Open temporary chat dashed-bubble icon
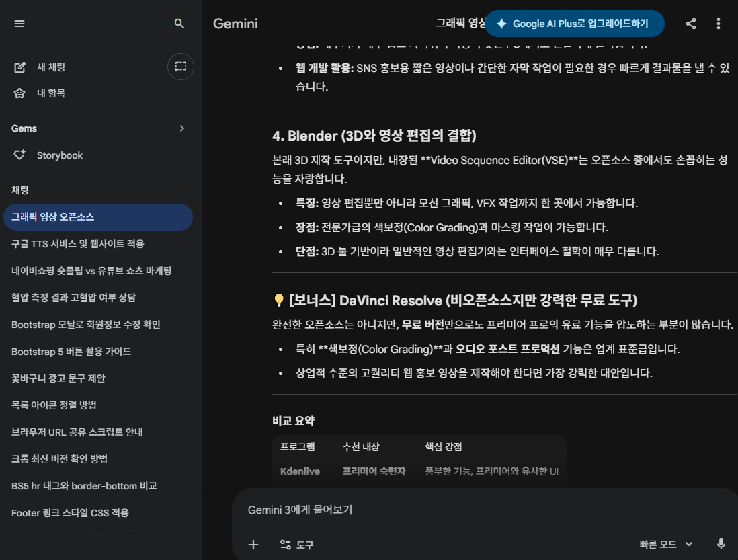This screenshot has width=738, height=560. click(181, 67)
